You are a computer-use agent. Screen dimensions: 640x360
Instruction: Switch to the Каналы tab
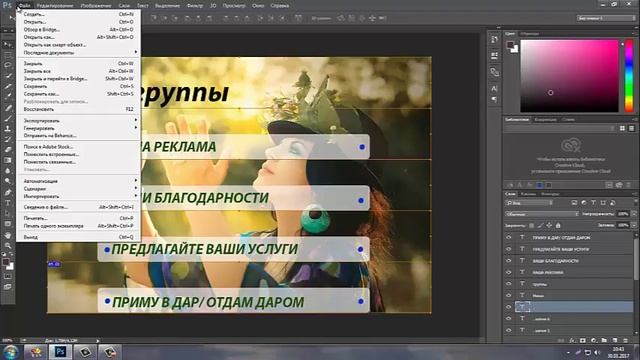528,194
